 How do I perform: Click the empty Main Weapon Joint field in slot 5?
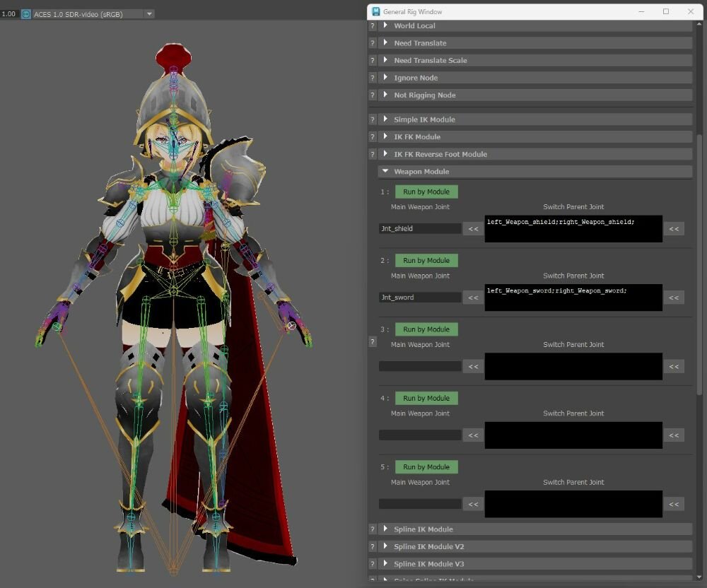pyautogui.click(x=420, y=504)
